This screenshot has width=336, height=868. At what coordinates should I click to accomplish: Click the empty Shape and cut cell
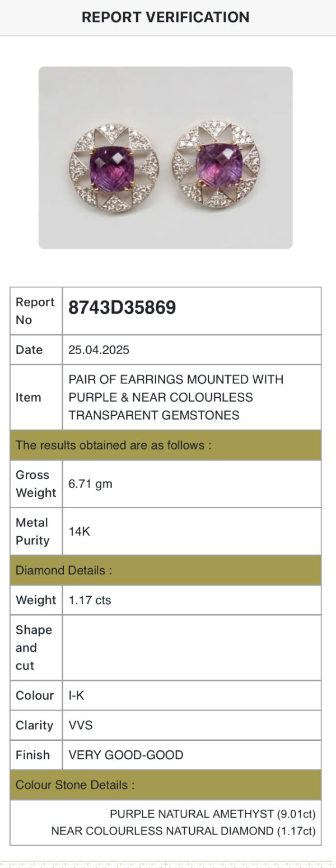(192, 648)
